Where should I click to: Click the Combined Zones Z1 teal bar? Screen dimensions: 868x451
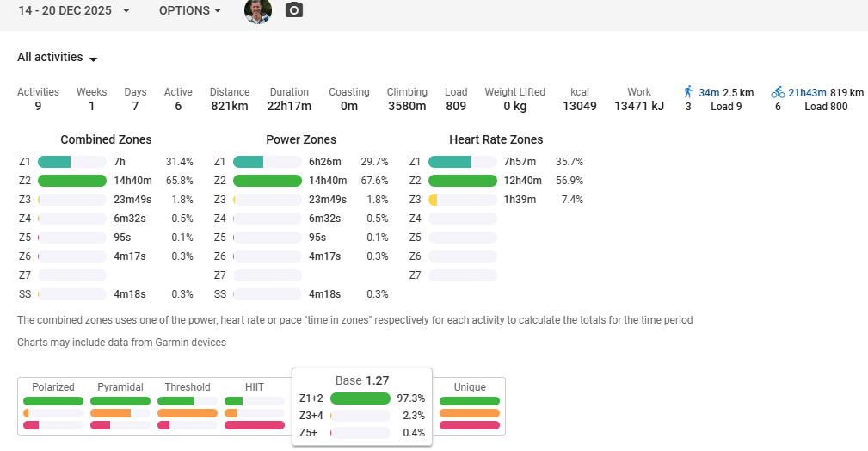pyautogui.click(x=54, y=162)
